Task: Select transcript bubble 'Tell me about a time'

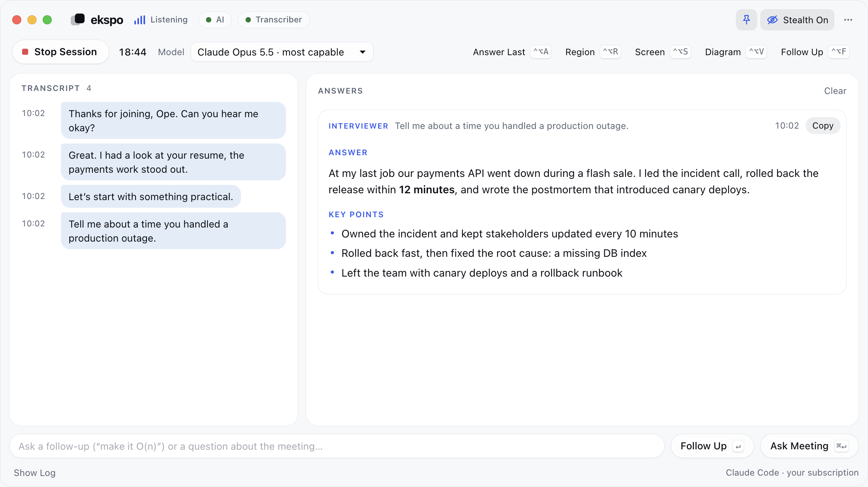Action: tap(173, 231)
